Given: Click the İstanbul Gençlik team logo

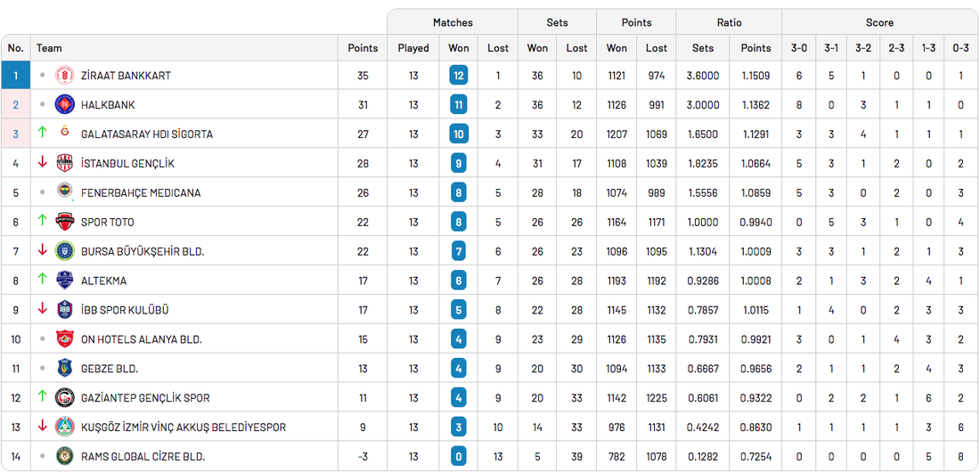Looking at the screenshot, I should tap(65, 163).
